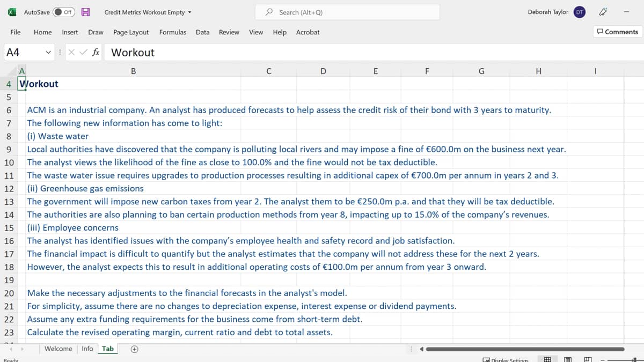Switch to the Info sheet tab

coord(87,349)
